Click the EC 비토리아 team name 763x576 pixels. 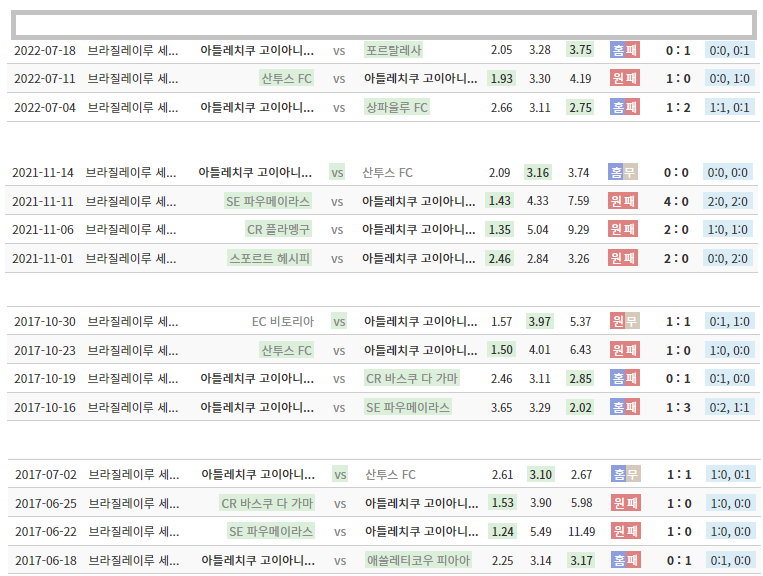(283, 322)
